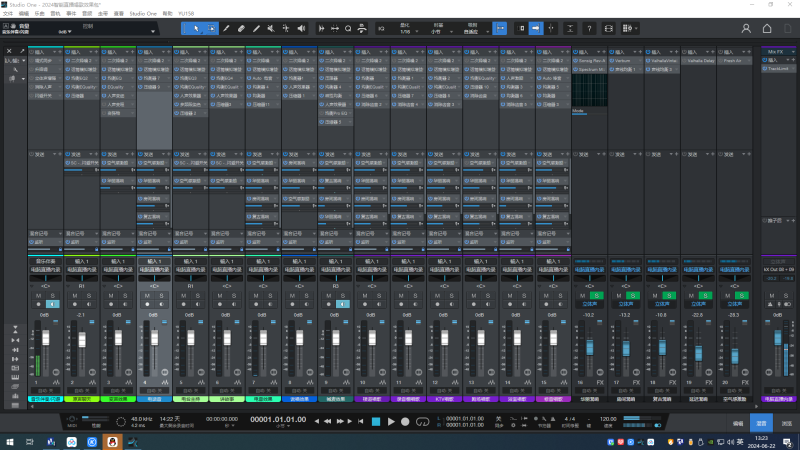Mute the main output channel
The image size is (800, 450).
coord(771,295)
